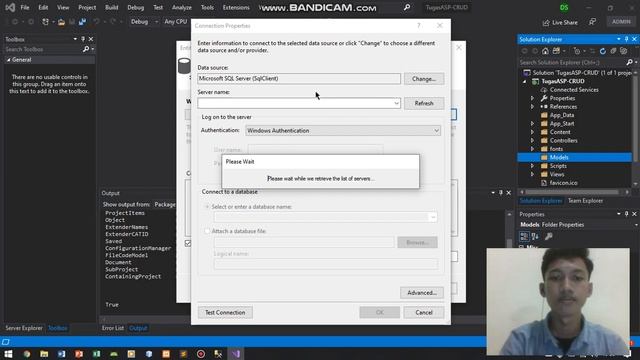The width and height of the screenshot is (640, 360).
Task: Click the Search Toolbox field
Action: (43, 49)
